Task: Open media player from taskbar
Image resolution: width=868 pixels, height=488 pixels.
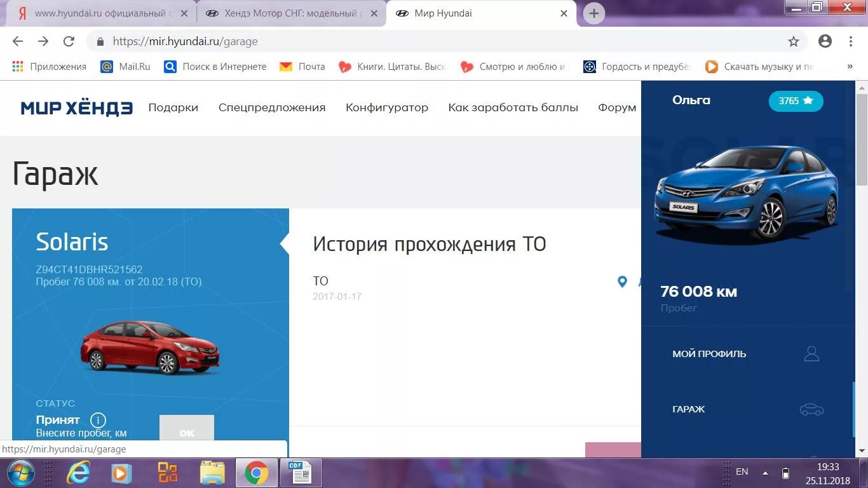Action: point(121,473)
